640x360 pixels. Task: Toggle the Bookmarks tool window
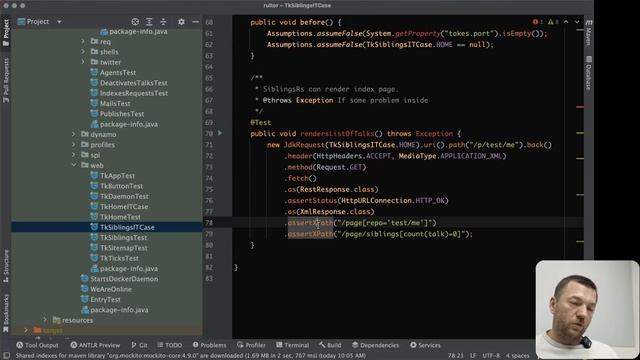6,312
